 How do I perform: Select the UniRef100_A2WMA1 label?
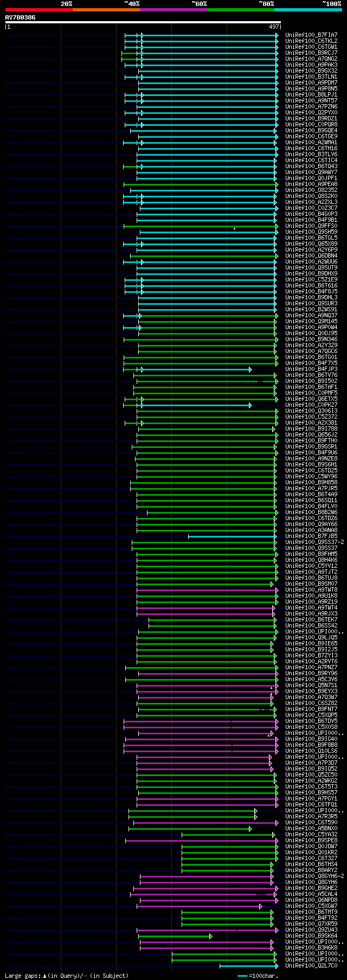[311, 143]
